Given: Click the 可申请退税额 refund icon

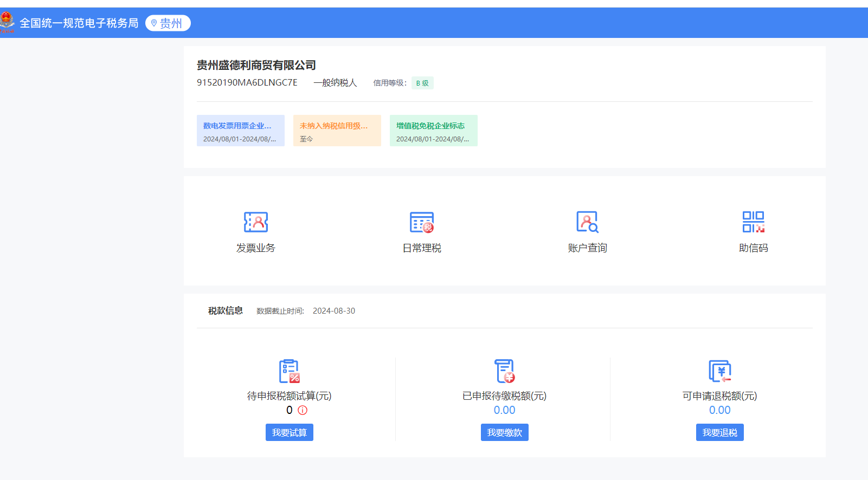Looking at the screenshot, I should coord(719,371).
